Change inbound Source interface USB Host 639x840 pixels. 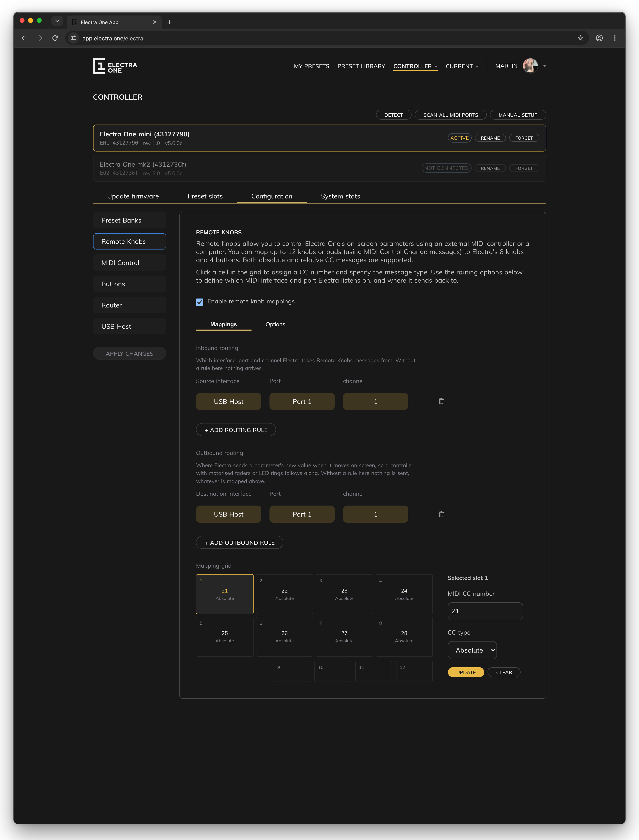click(x=229, y=401)
